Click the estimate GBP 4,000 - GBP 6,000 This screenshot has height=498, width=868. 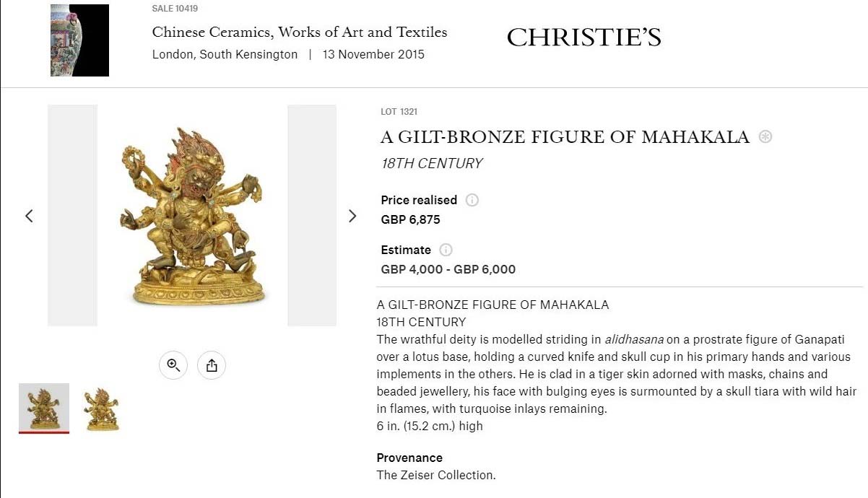[448, 269]
